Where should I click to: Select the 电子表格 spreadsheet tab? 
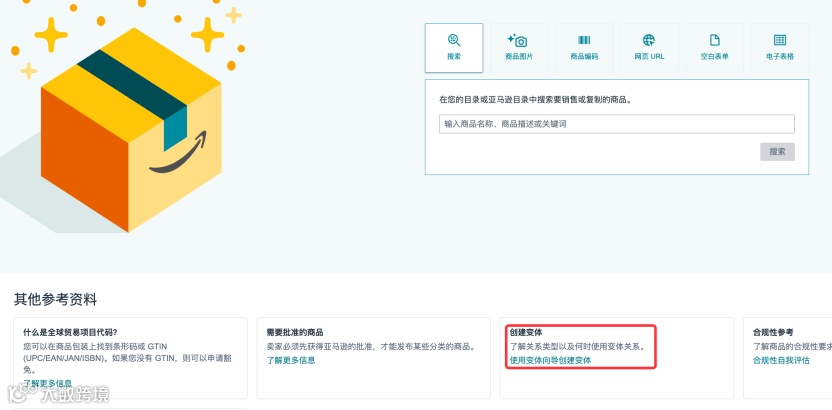point(780,48)
